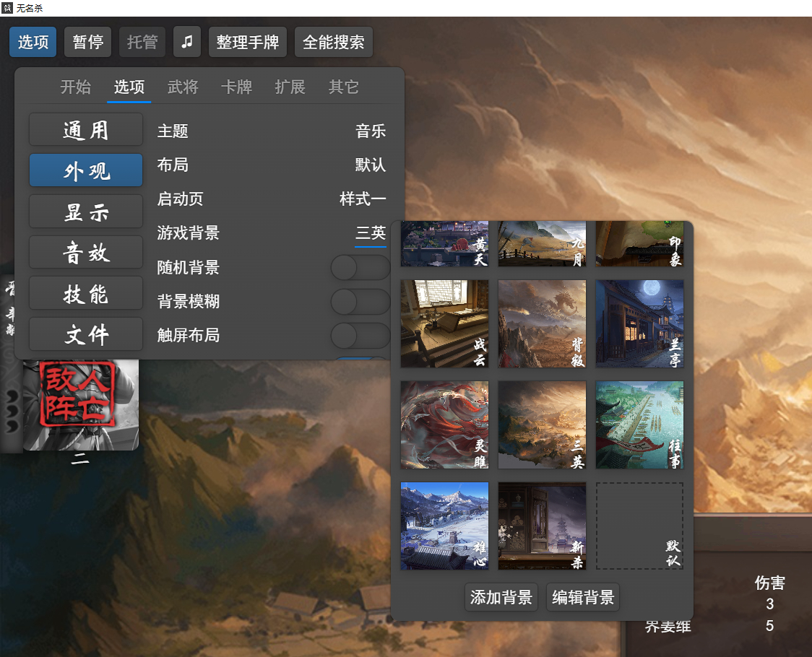Click the 托管 auto-play button

[x=142, y=41]
